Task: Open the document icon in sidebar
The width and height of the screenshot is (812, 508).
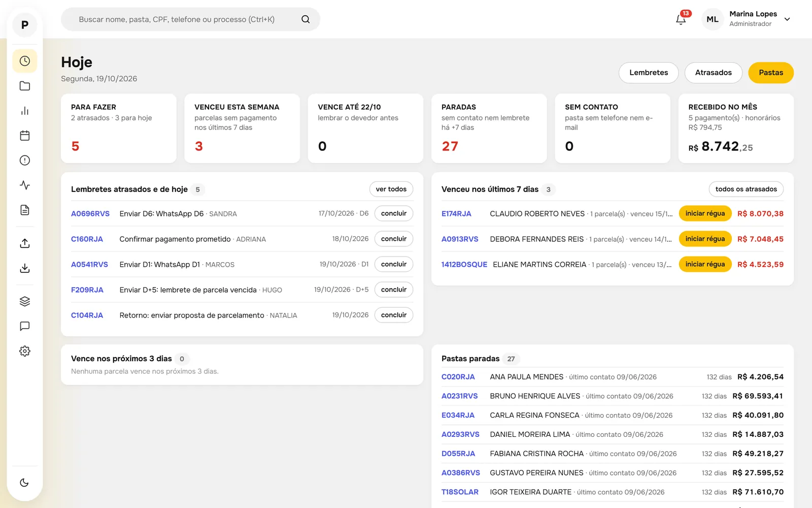Action: 24,210
